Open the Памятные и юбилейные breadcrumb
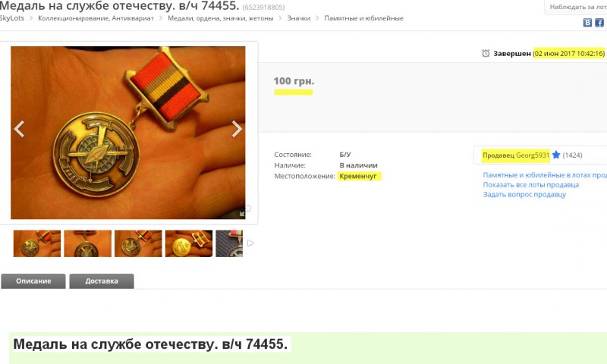This screenshot has height=364, width=607. pos(363,18)
